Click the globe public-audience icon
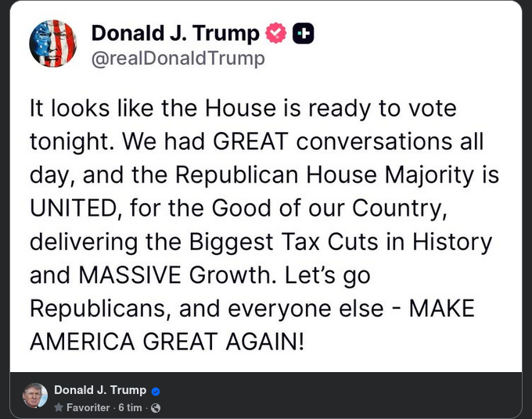This screenshot has height=419, width=532. point(155,408)
